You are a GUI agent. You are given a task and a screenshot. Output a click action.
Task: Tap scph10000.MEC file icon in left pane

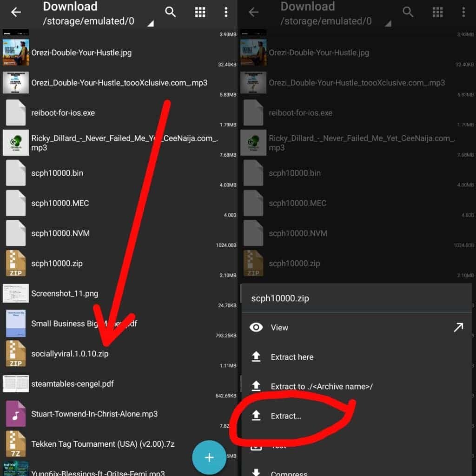pos(16,203)
